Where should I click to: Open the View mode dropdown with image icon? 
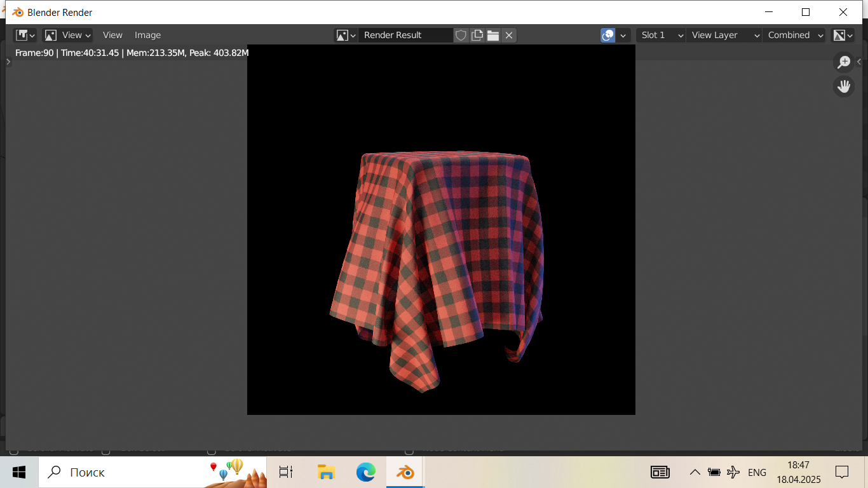pos(67,36)
